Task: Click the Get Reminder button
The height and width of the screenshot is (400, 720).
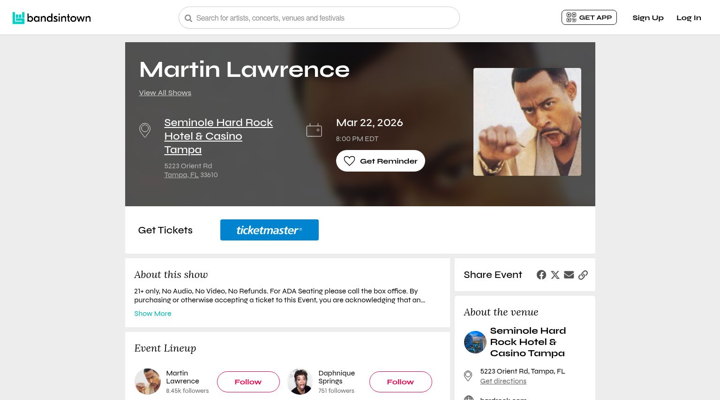Action: click(380, 161)
